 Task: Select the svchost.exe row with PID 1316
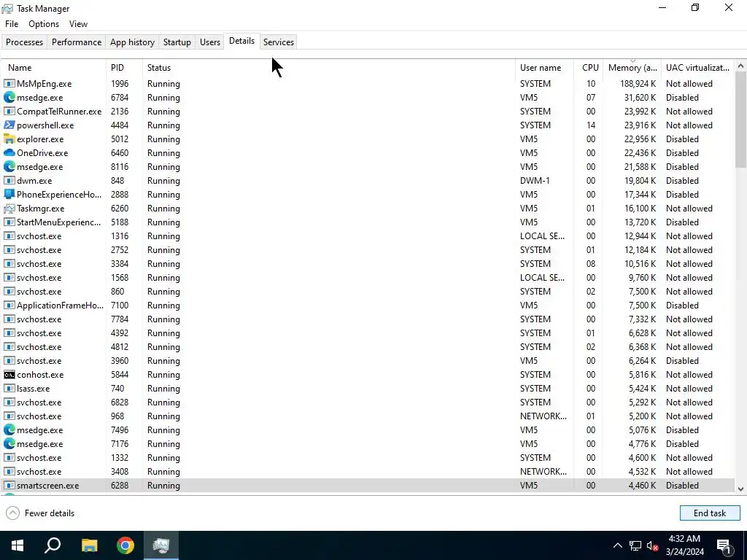click(368, 236)
